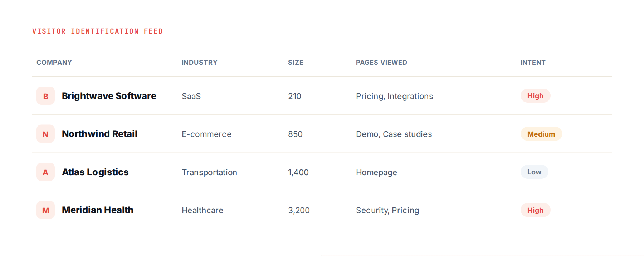Sort by the Pages Viewed column header

(381, 63)
